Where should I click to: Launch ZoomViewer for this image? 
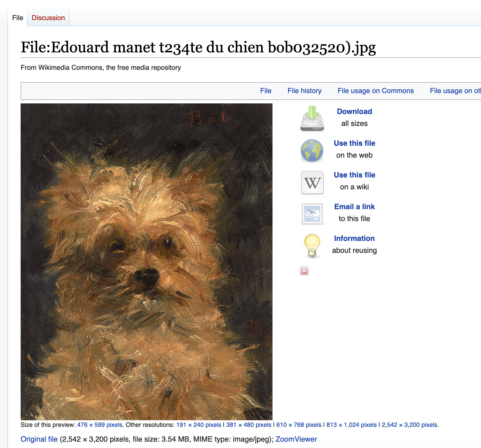coord(296,439)
